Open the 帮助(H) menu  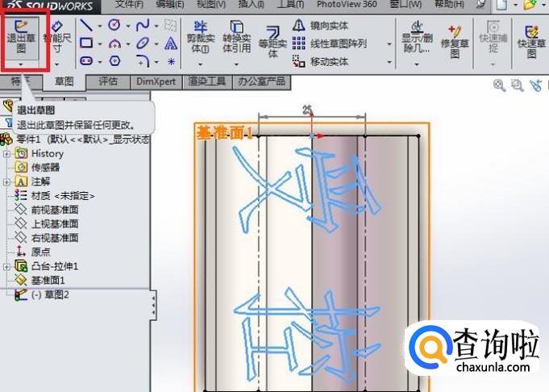point(449,5)
